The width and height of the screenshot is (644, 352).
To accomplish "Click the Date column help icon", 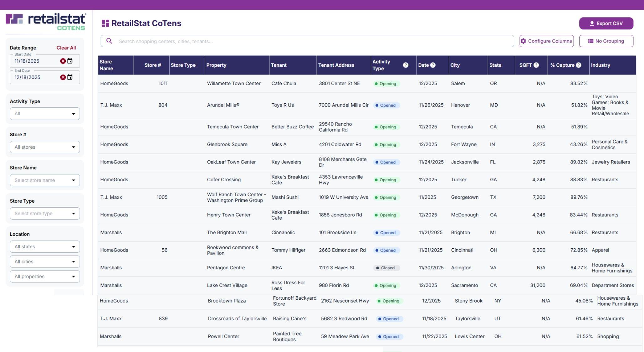I will (x=433, y=65).
